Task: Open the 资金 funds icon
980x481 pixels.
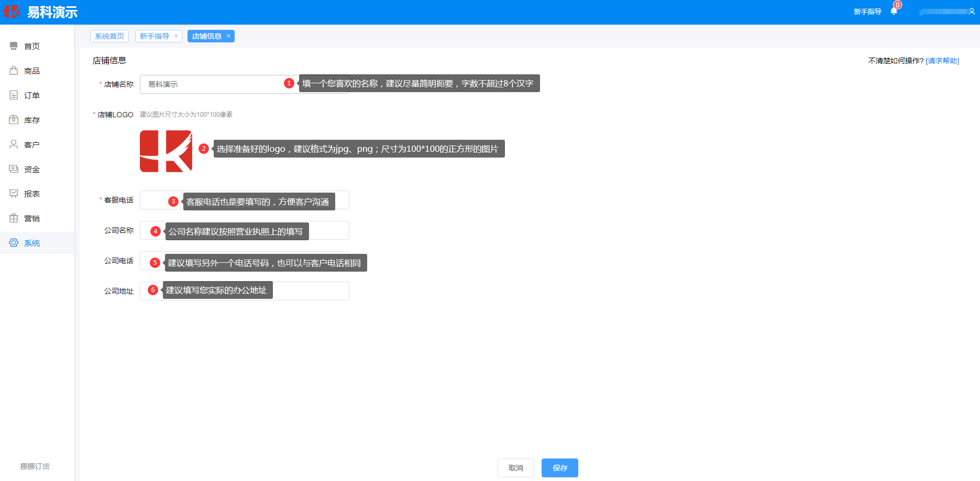Action: pos(14,169)
